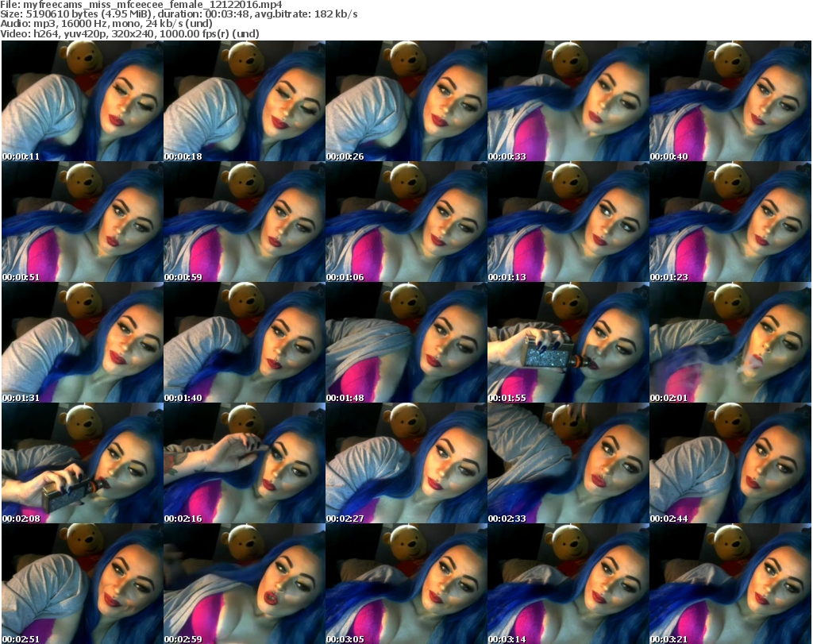Pick the frame stamped 00:01:06
The image size is (813, 644).
point(406,222)
